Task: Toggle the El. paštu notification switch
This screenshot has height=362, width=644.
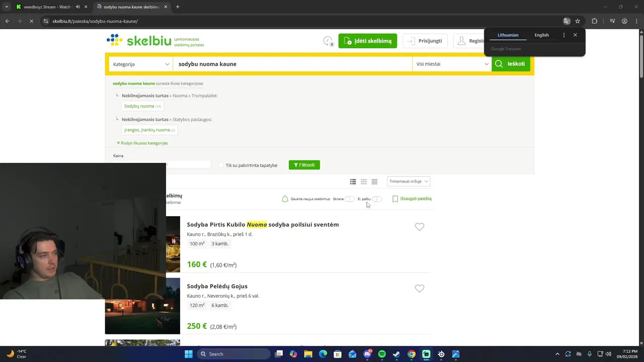Action: coord(377,199)
